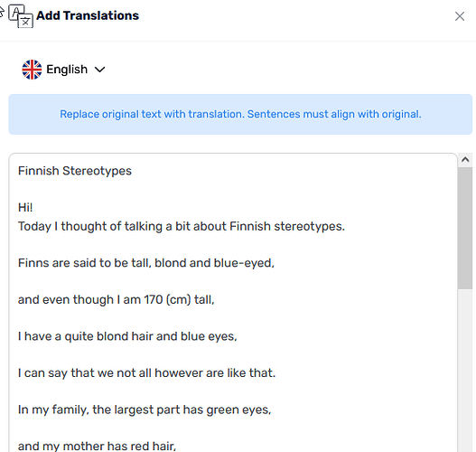The width and height of the screenshot is (476, 452).
Task: Click the line about talking about Finnish stereotypes
Action: 182,226
